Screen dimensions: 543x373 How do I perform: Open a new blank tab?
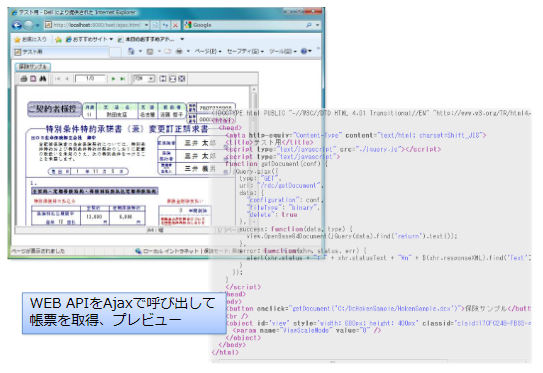point(115,52)
